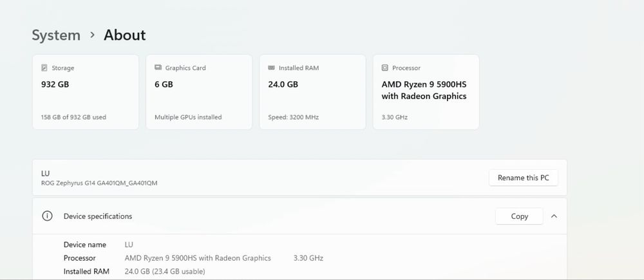Click the Installed RAM memory icon
Viewport: 644px width, 280px height.
(x=271, y=68)
